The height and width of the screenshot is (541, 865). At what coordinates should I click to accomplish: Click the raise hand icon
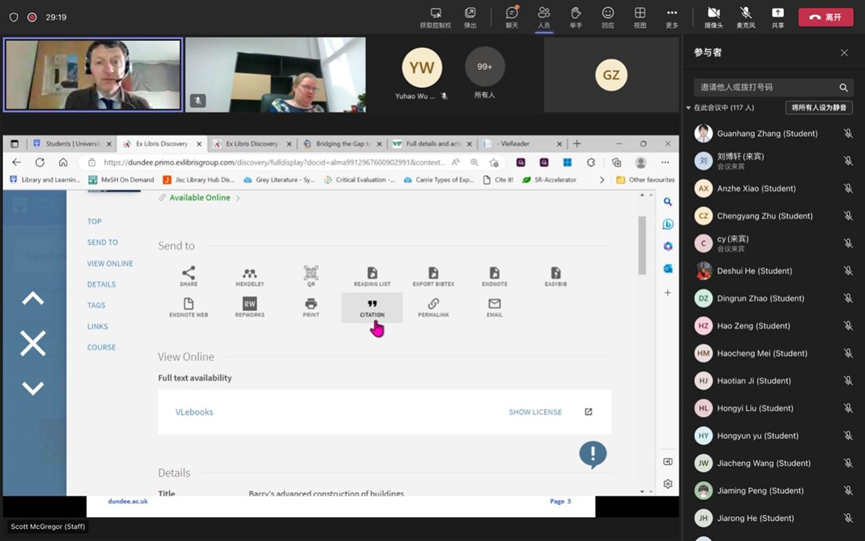[576, 14]
